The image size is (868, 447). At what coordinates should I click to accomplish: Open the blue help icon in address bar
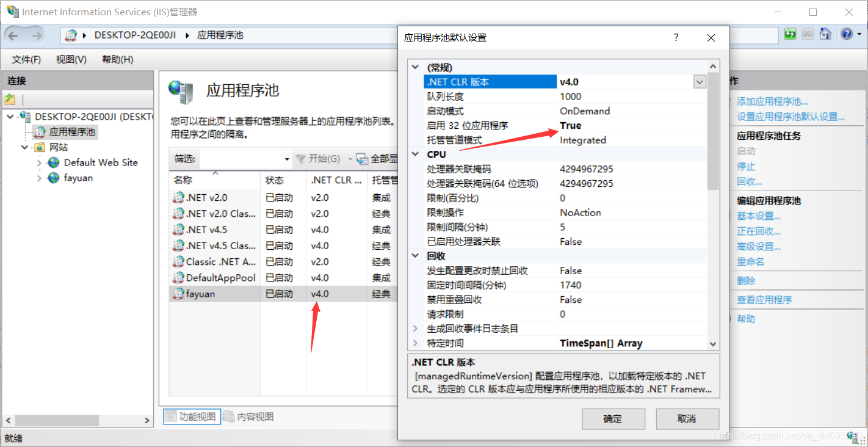(x=845, y=34)
